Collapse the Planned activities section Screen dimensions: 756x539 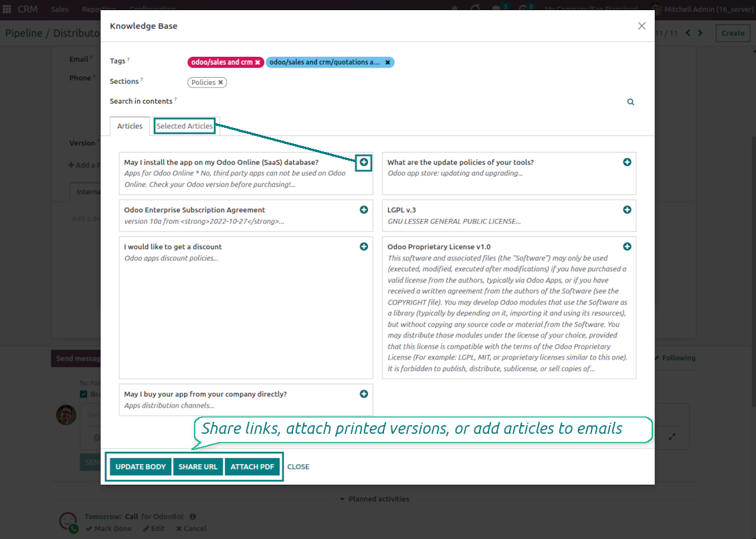tap(375, 499)
